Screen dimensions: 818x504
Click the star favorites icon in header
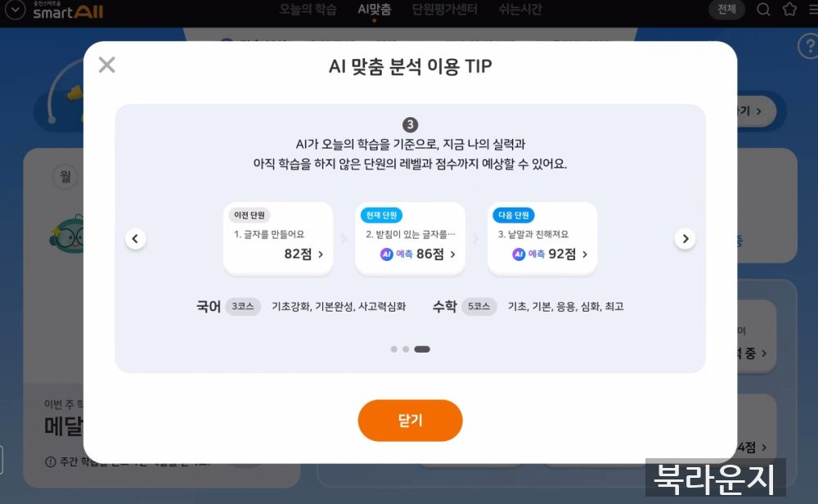tap(789, 9)
